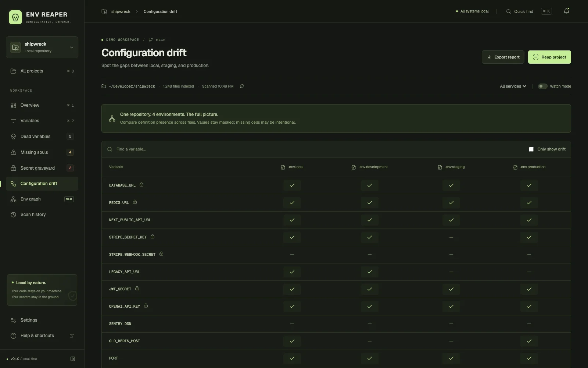Open the All services dropdown
Screen dimensions: 588x368
[513, 86]
